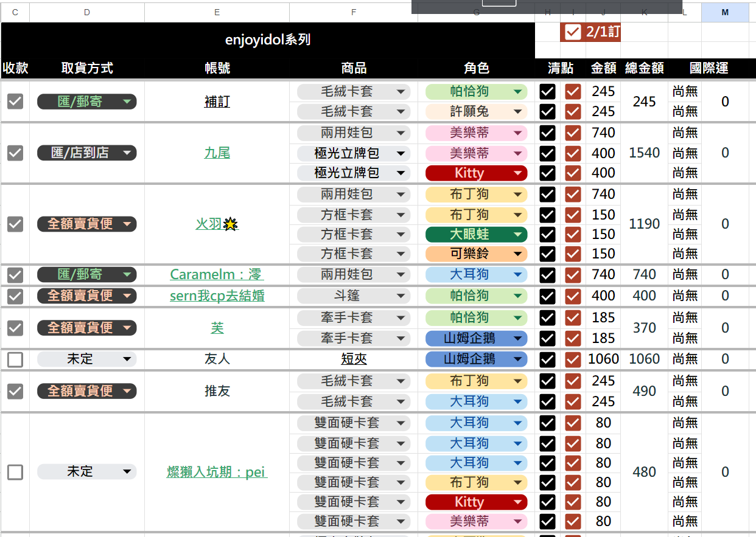Open the 可樂鈴 character dropdown
Screen dimensions: 756x537
tap(477, 254)
